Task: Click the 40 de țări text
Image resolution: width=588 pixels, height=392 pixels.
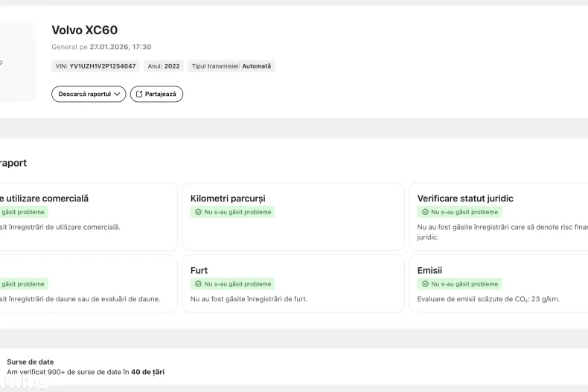Action: pos(147,370)
